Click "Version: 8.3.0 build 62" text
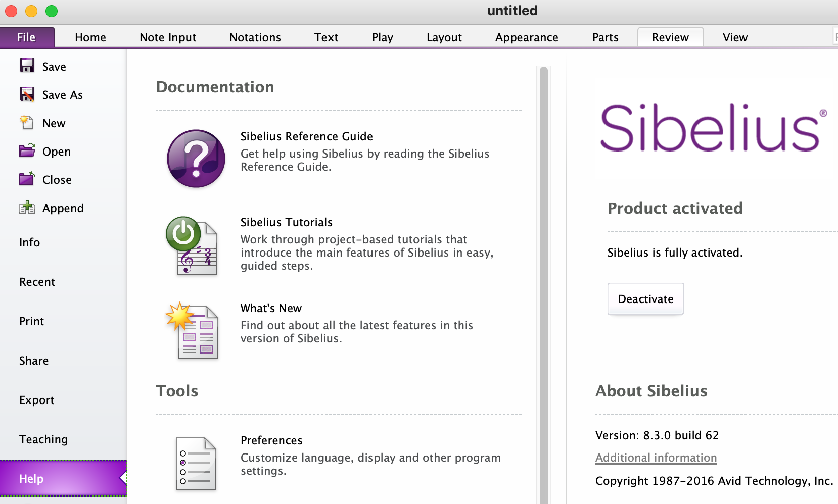The image size is (838, 504). tap(657, 435)
